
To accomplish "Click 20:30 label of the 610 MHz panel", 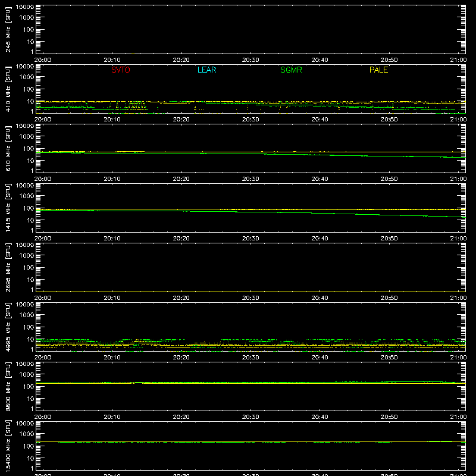I will click(x=250, y=179).
